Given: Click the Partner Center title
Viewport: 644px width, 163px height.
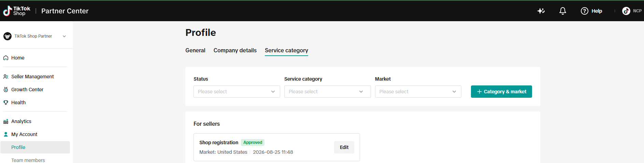Looking at the screenshot, I should click(65, 11).
